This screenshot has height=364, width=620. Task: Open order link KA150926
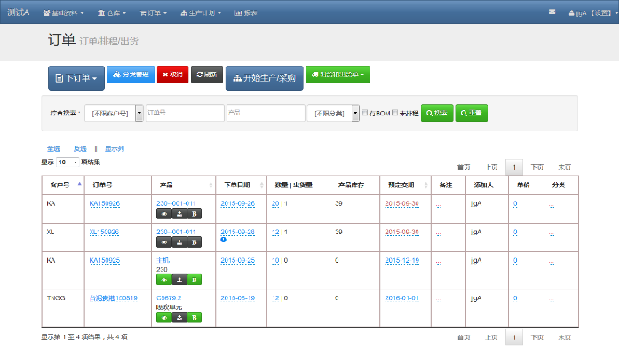pos(104,203)
